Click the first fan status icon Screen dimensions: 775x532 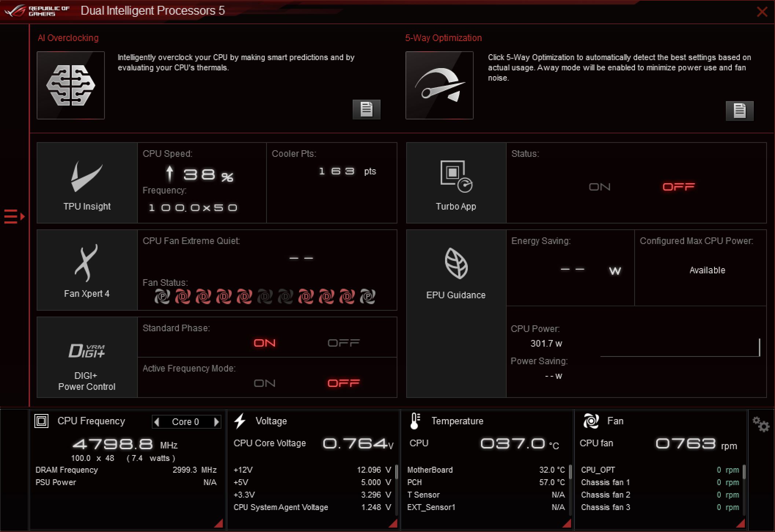tap(162, 296)
